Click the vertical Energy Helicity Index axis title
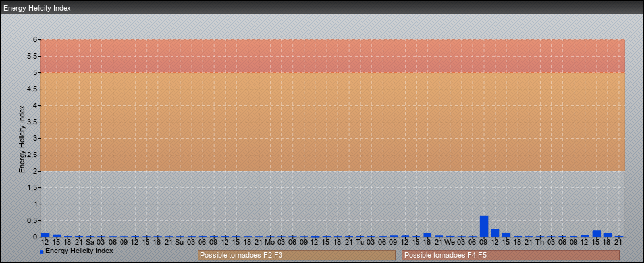 click(22, 139)
